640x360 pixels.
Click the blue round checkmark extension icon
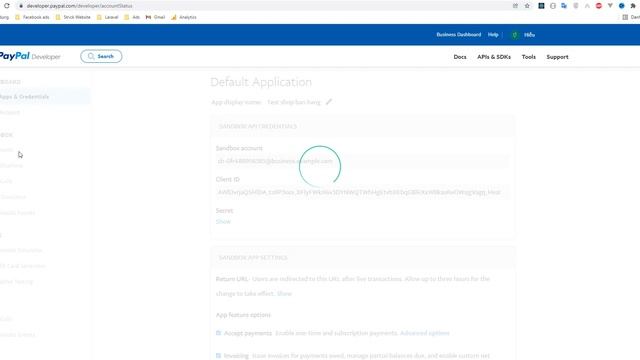(622, 6)
